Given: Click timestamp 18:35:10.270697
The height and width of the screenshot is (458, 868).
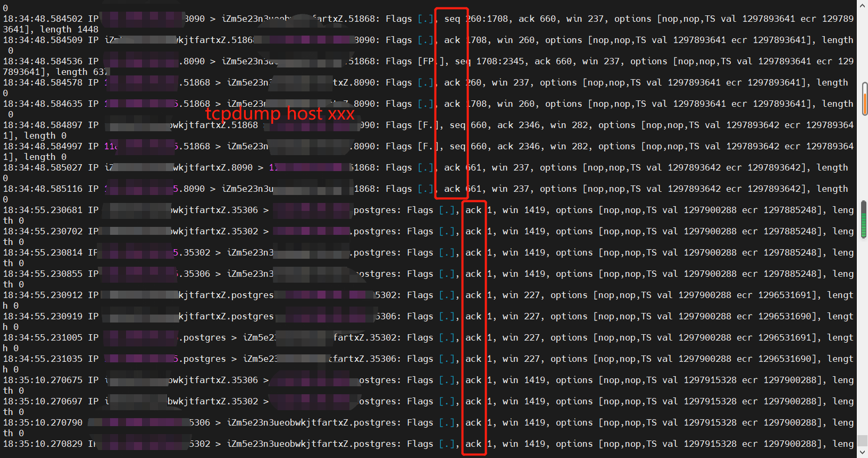Looking at the screenshot, I should point(43,401).
